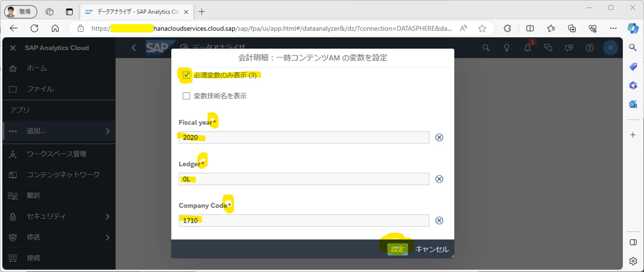Image resolution: width=644 pixels, height=272 pixels.
Task: Click the Company Code input field
Action: [x=304, y=220]
